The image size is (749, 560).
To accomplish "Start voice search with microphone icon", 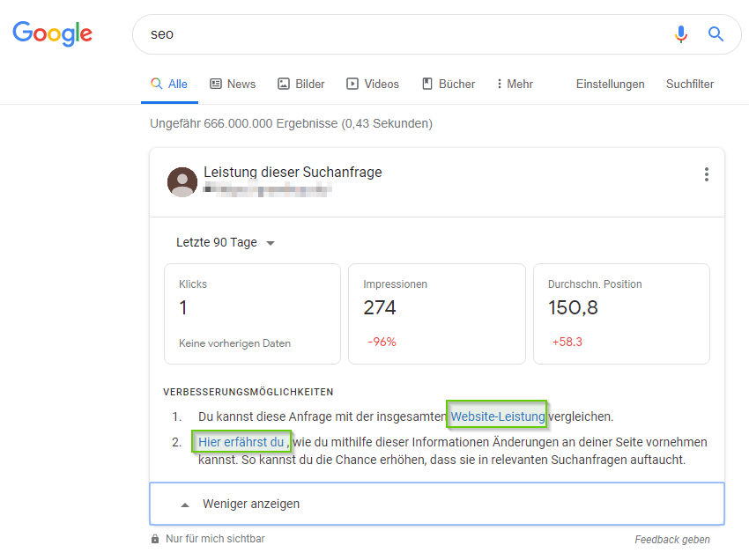I will 680,33.
